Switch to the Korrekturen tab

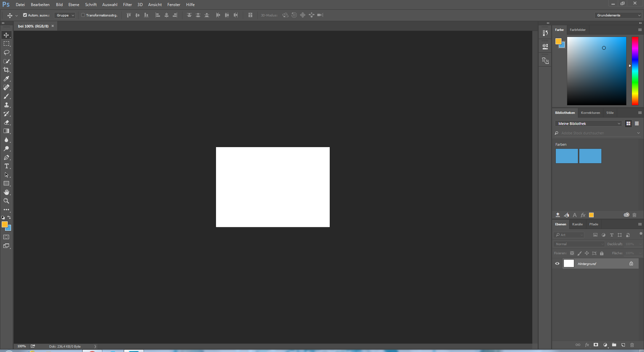[590, 113]
